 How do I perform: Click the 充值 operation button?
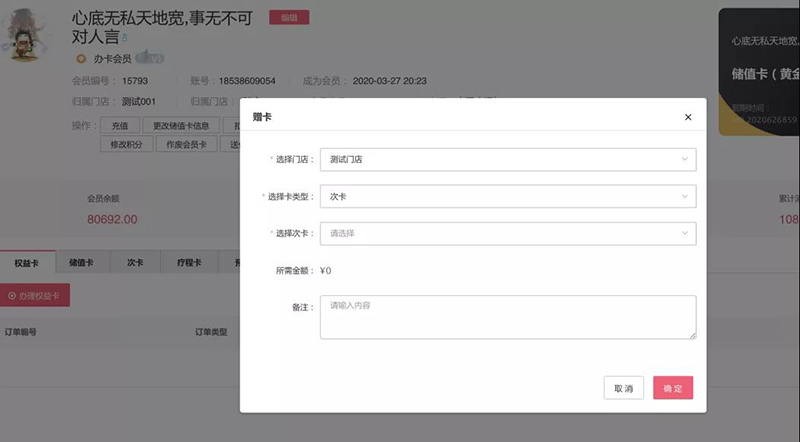point(119,126)
